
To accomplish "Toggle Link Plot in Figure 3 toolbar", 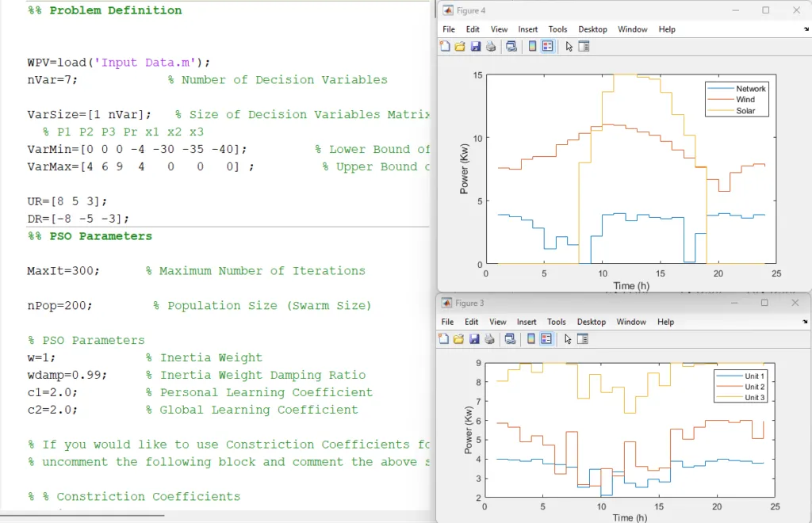I will pos(510,339).
